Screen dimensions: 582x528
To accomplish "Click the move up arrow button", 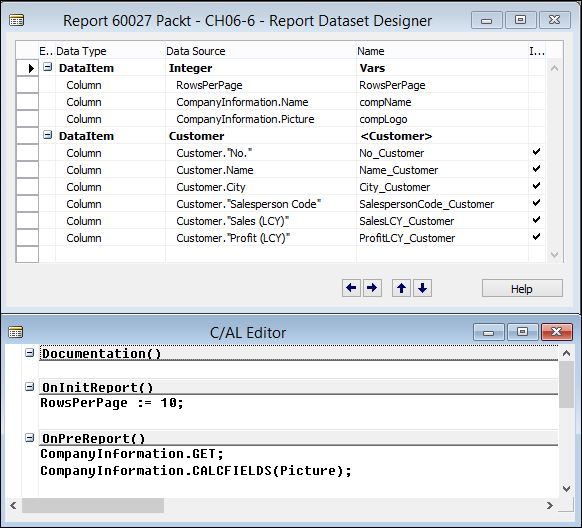I will click(x=401, y=288).
